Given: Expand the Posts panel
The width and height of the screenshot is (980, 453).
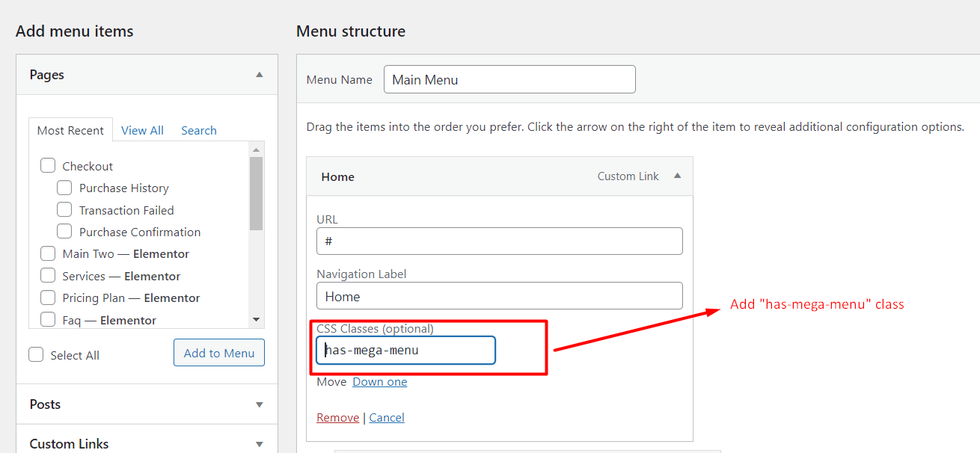Looking at the screenshot, I should [259, 404].
